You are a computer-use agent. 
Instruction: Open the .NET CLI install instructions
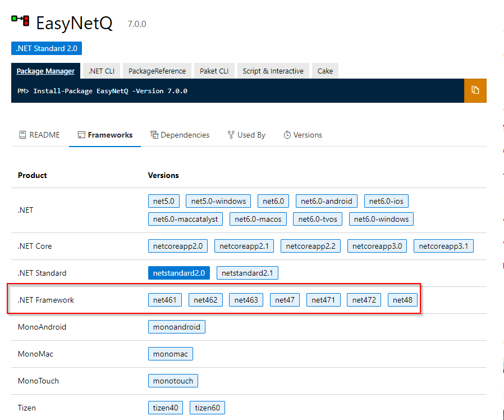point(100,71)
